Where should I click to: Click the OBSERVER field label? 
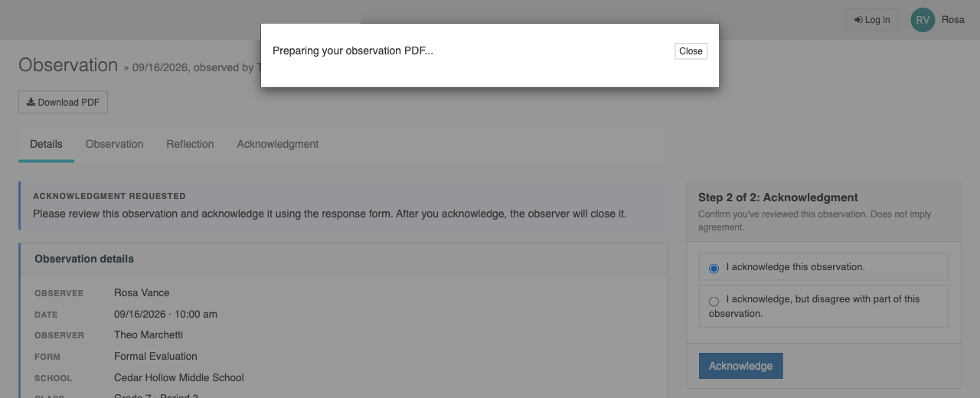pyautogui.click(x=59, y=335)
